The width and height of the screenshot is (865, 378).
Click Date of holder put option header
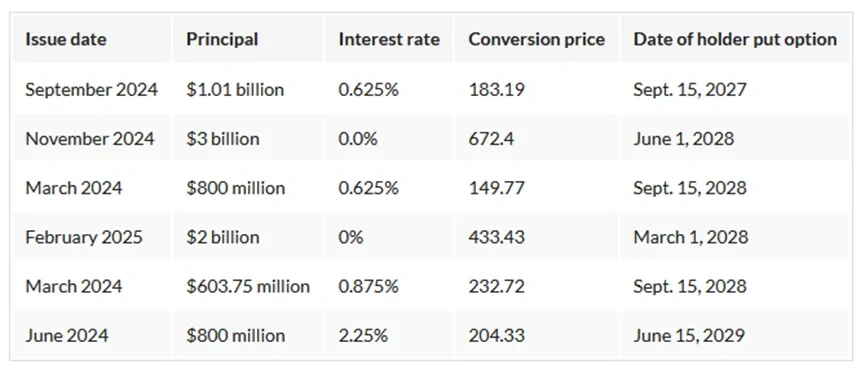click(735, 39)
